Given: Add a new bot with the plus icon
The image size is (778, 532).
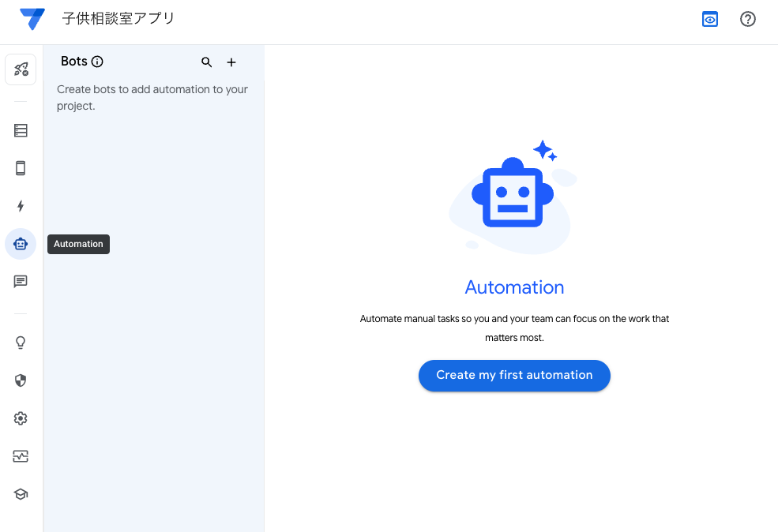Looking at the screenshot, I should click(x=231, y=62).
